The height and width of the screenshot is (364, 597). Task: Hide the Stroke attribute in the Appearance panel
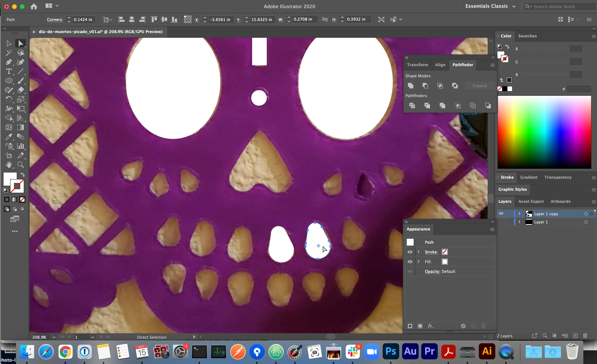tap(410, 252)
